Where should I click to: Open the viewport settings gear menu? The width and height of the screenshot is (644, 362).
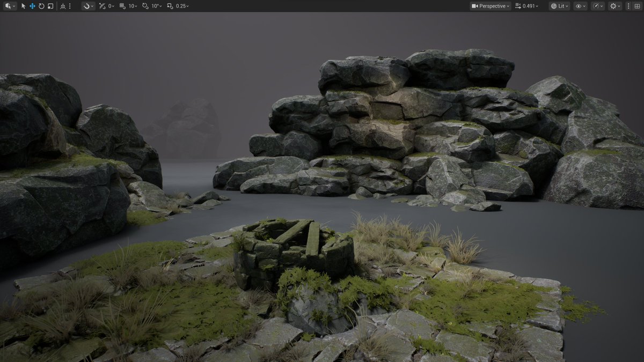tap(615, 6)
